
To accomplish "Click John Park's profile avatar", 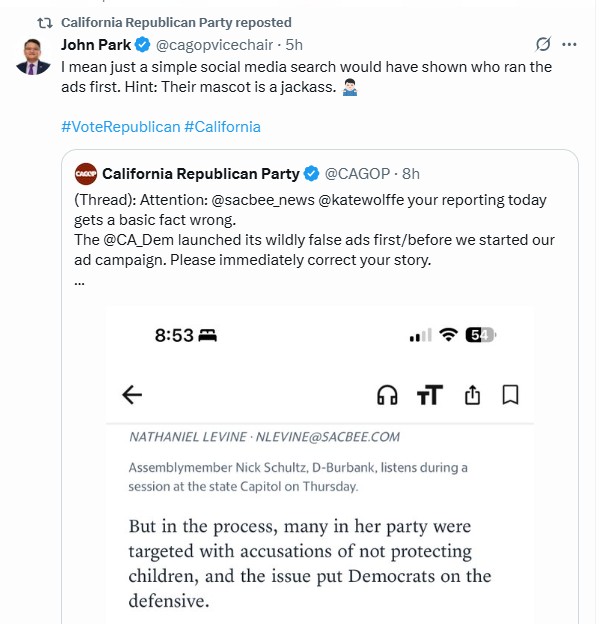I will (x=34, y=56).
